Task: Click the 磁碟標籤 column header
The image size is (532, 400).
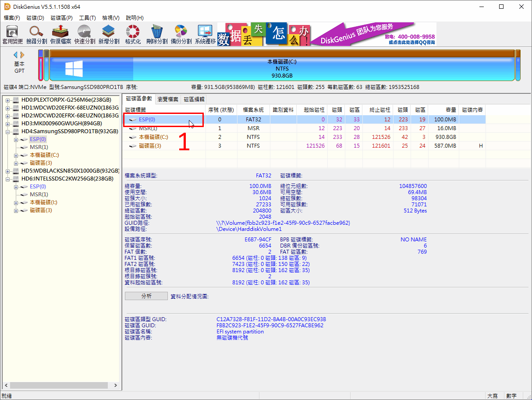Action: tap(164, 110)
